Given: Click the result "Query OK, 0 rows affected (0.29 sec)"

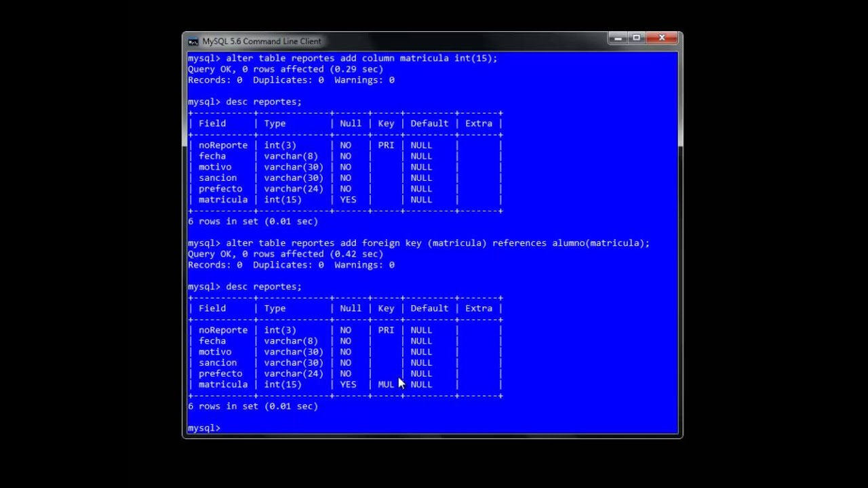Looking at the screenshot, I should pyautogui.click(x=285, y=69).
